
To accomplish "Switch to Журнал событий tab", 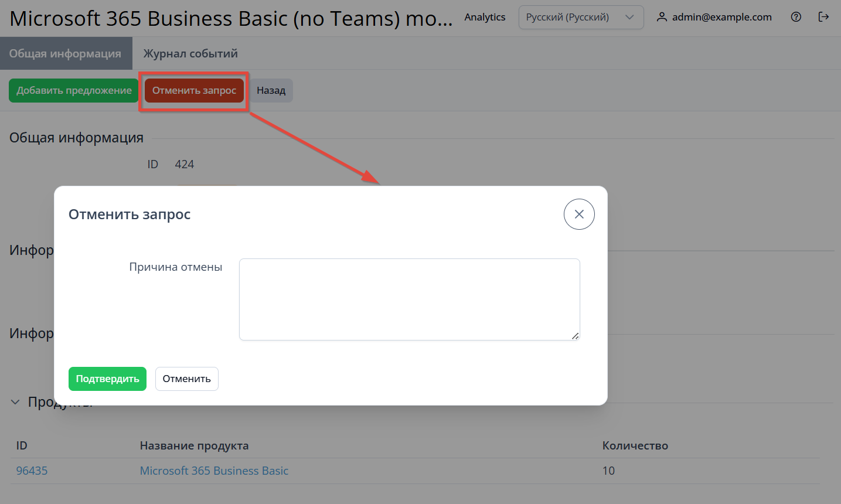I will [190, 53].
